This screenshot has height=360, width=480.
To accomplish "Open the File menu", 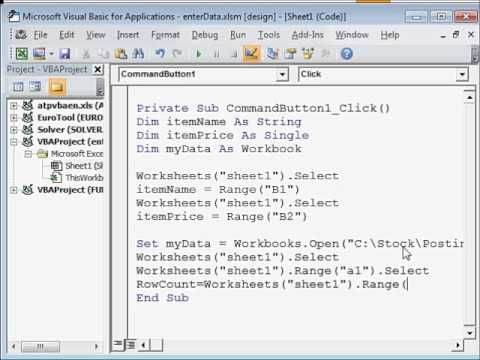I will coord(40,35).
